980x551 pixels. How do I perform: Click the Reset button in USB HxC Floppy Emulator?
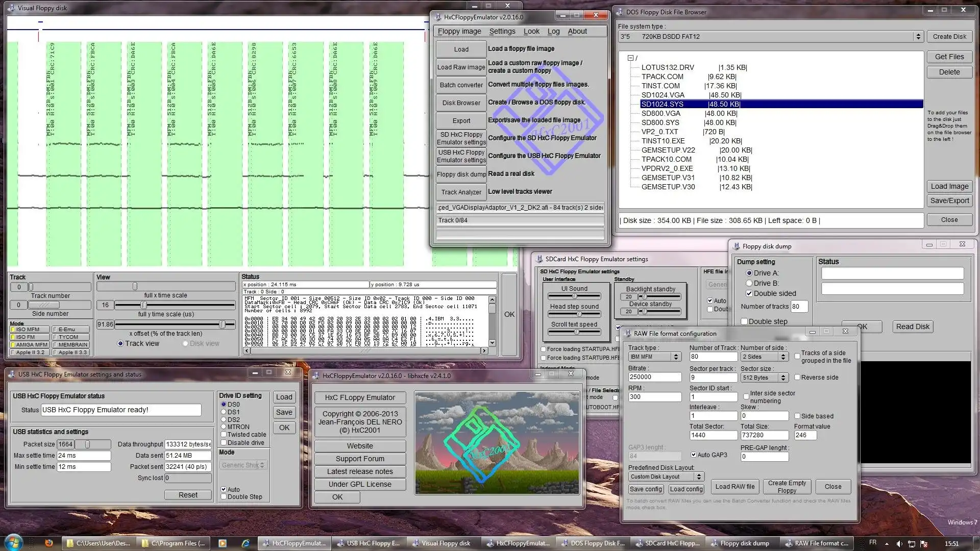(x=188, y=494)
